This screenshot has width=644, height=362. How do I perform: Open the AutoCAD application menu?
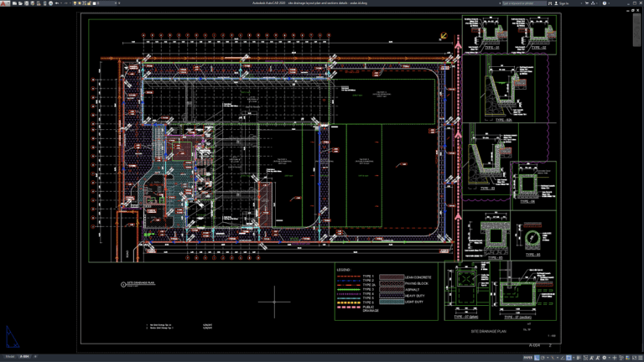3,3
